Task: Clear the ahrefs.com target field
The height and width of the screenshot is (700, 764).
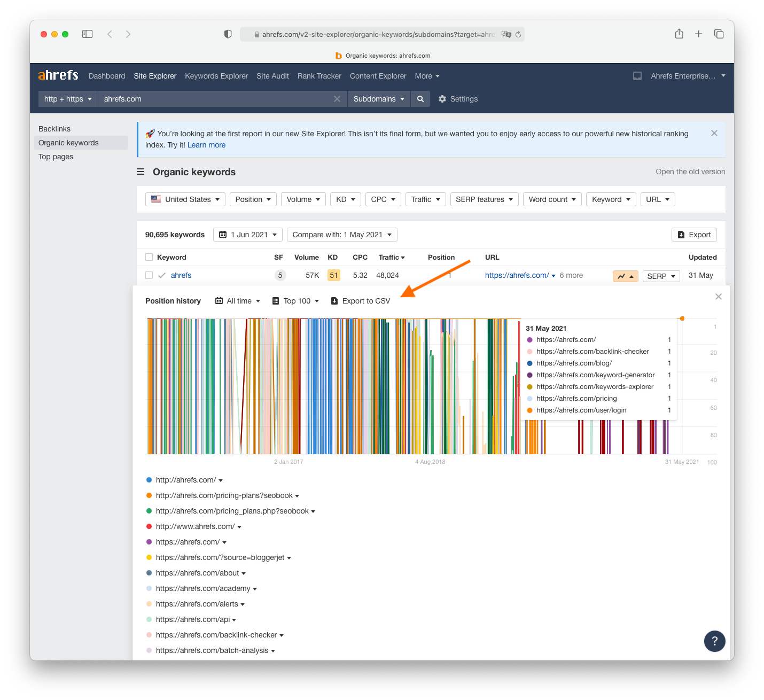Action: pyautogui.click(x=337, y=99)
